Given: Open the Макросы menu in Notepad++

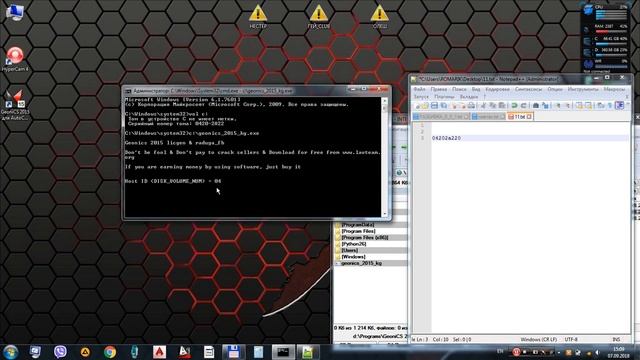Looking at the screenshot, I should coord(614,89).
